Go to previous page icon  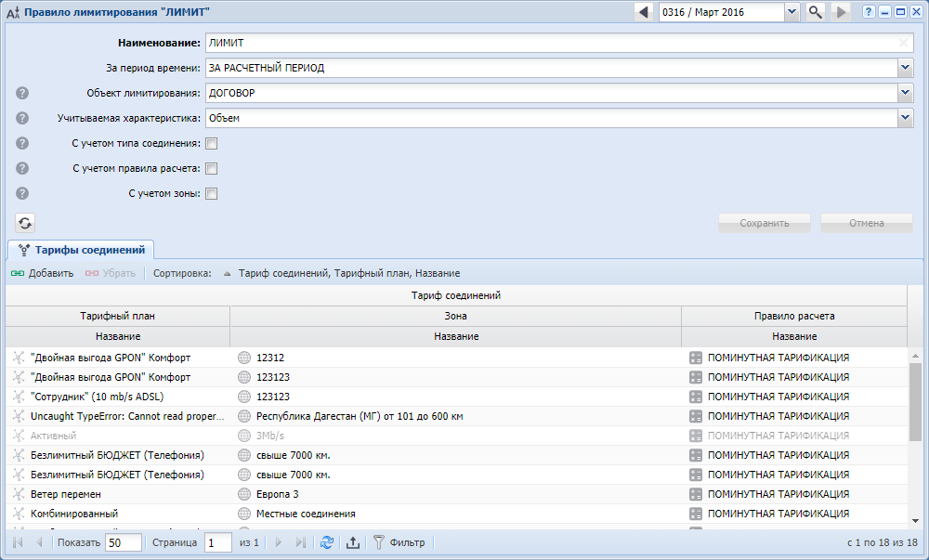pos(39,542)
